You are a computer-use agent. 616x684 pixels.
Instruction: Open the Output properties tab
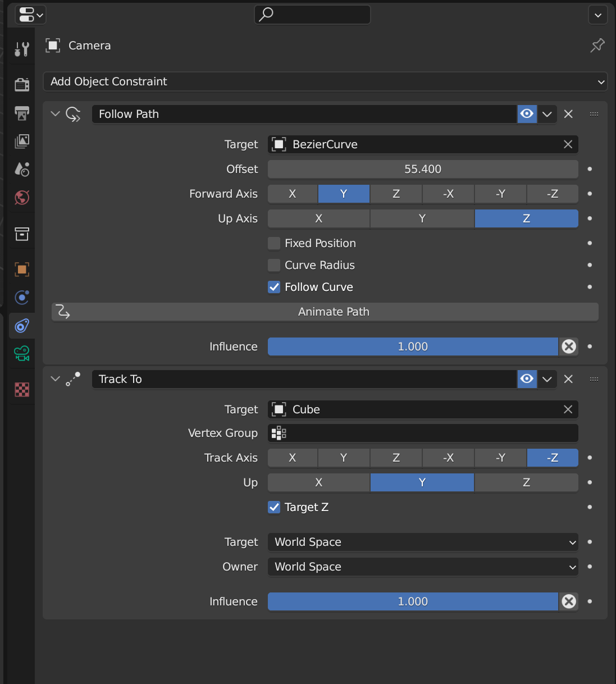[22, 113]
